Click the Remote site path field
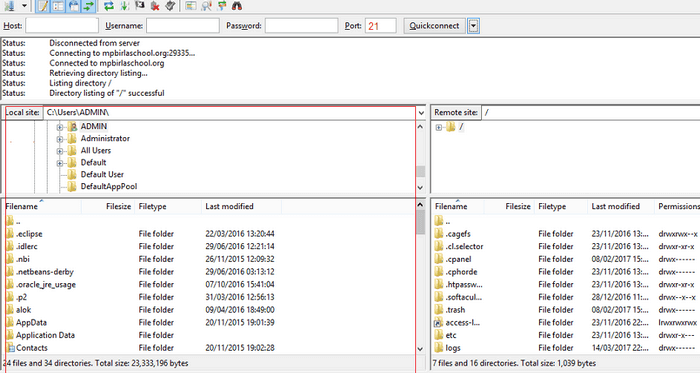 pos(591,112)
